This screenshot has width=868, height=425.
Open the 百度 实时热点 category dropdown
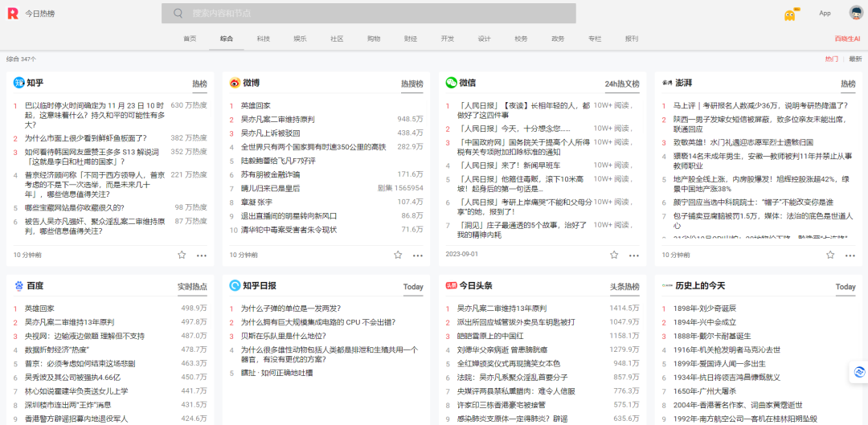pyautogui.click(x=192, y=287)
